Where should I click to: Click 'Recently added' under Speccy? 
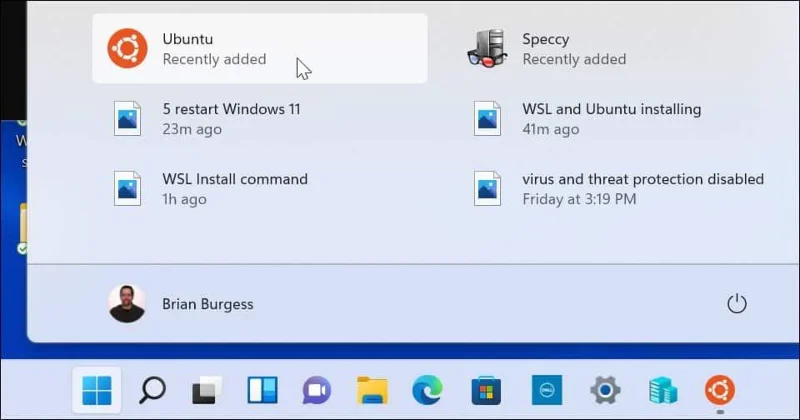click(574, 59)
